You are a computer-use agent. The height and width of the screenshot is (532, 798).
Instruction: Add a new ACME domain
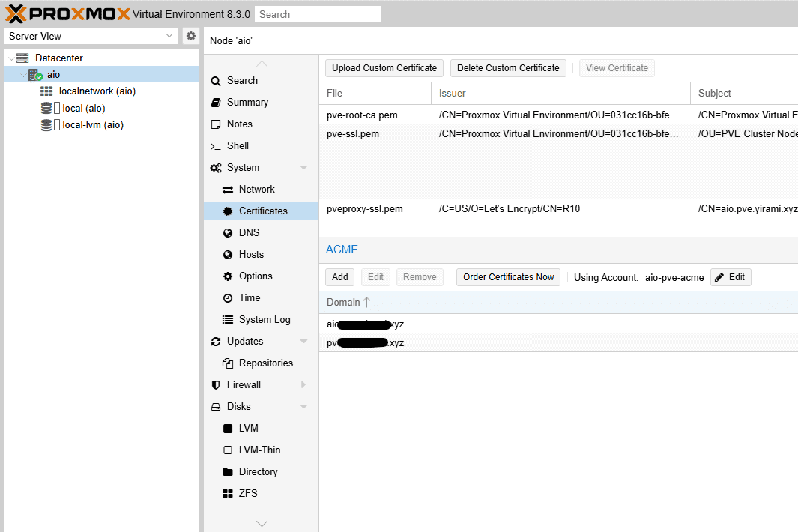point(340,277)
